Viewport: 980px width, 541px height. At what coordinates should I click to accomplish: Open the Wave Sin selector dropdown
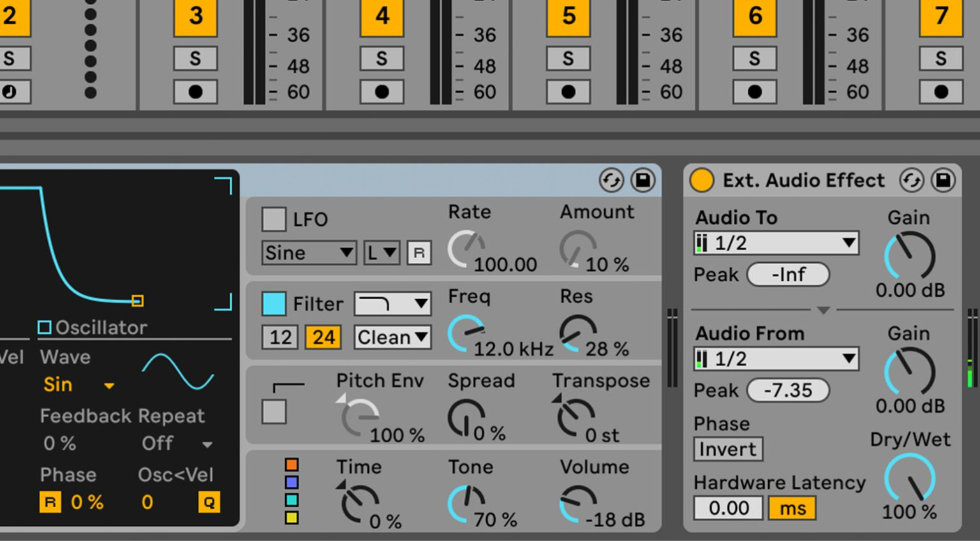pos(79,385)
